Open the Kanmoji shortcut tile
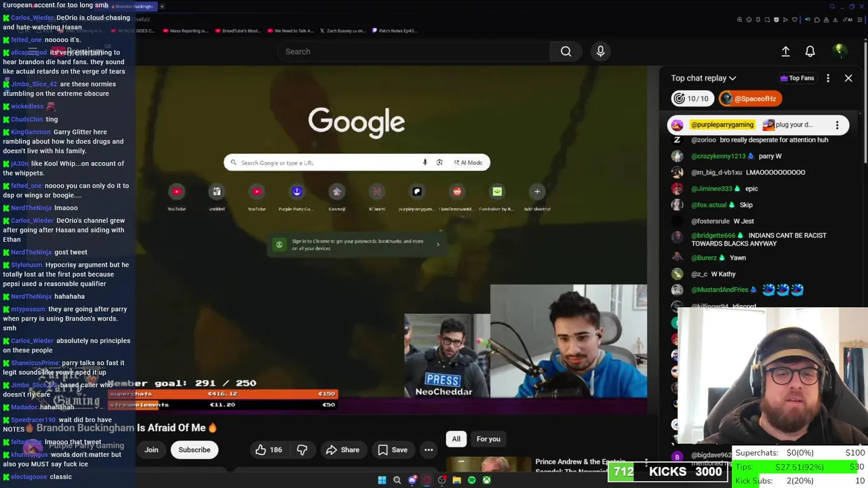 [x=336, y=197]
